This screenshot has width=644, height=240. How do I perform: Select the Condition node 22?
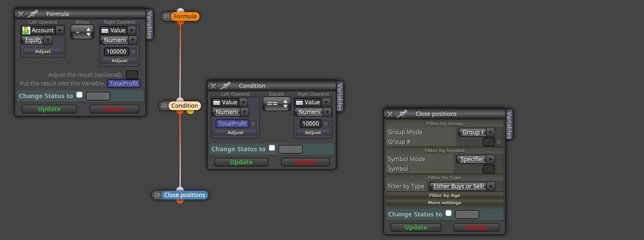(185, 106)
